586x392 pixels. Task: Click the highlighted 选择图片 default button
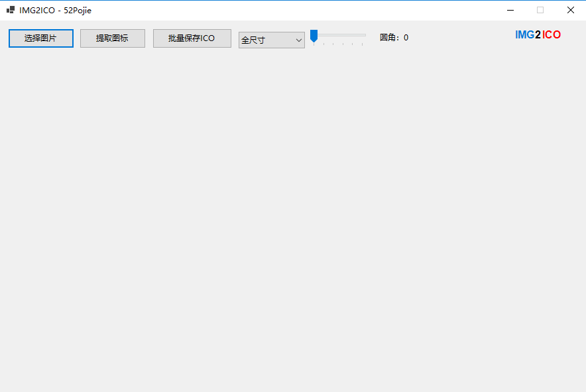coord(40,38)
